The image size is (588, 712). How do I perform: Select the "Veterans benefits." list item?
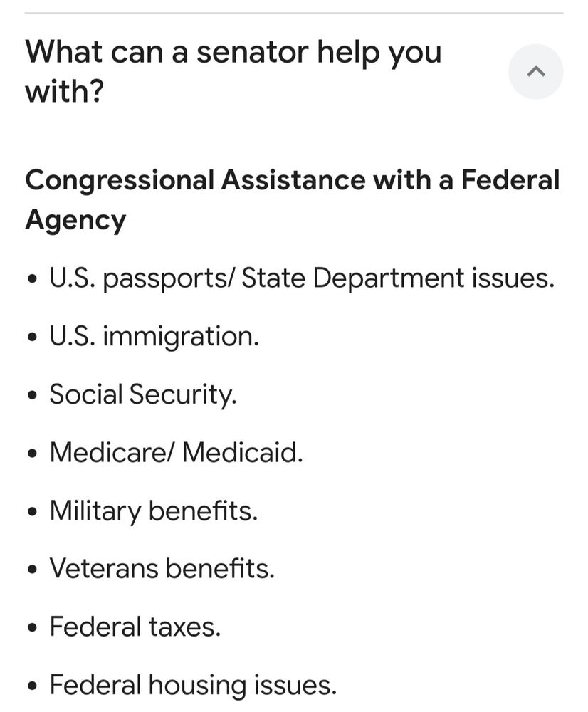[x=162, y=568]
